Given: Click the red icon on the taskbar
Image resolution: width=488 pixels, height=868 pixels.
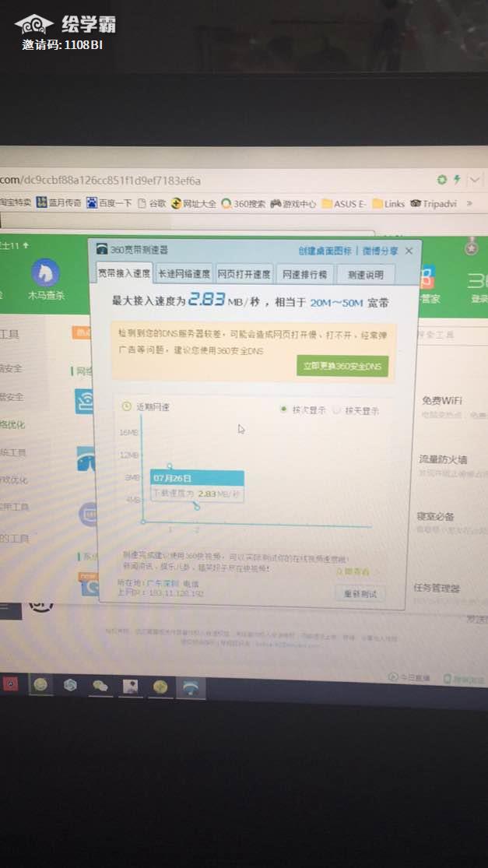Looking at the screenshot, I should click(10, 684).
